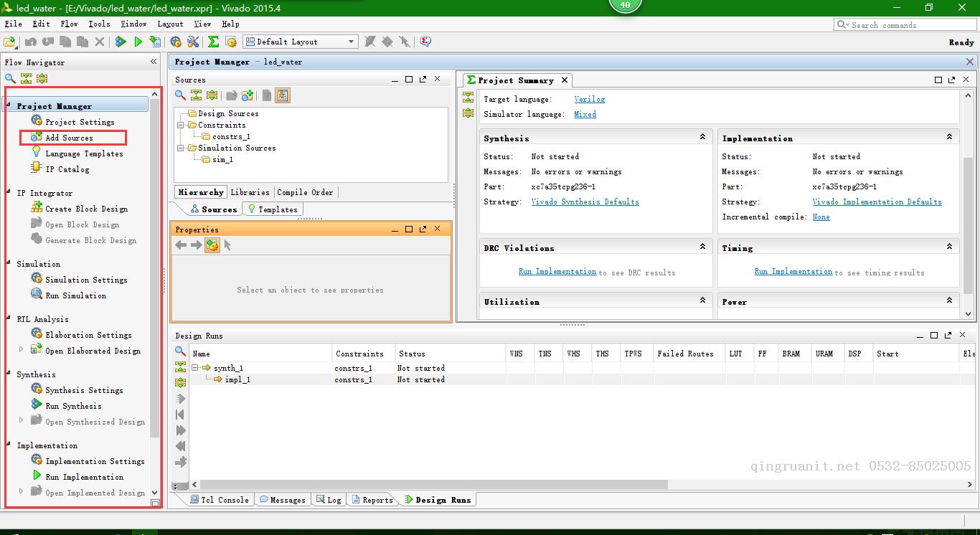Collapse the Flow Navigator with double chevron
The width and height of the screenshot is (980, 535).
tap(154, 62)
